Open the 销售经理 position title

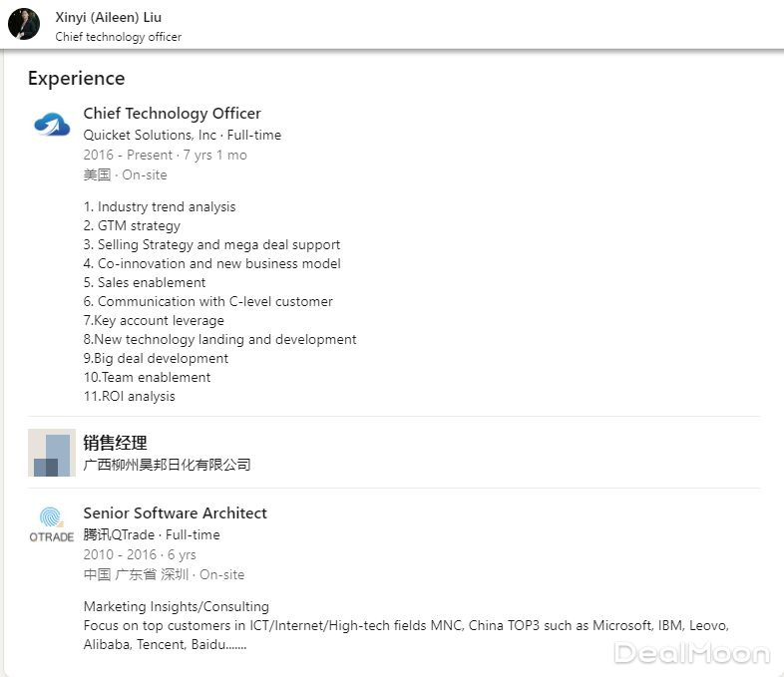(x=115, y=443)
